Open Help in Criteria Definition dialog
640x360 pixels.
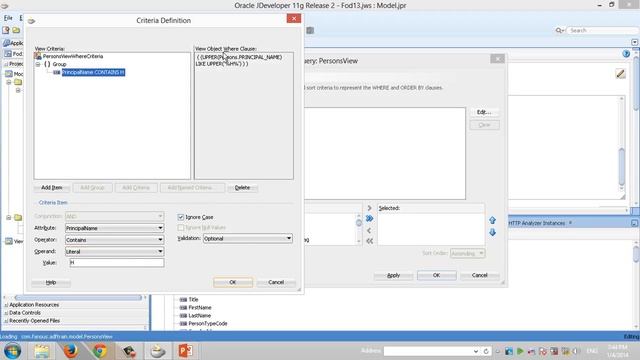pyautogui.click(x=51, y=282)
